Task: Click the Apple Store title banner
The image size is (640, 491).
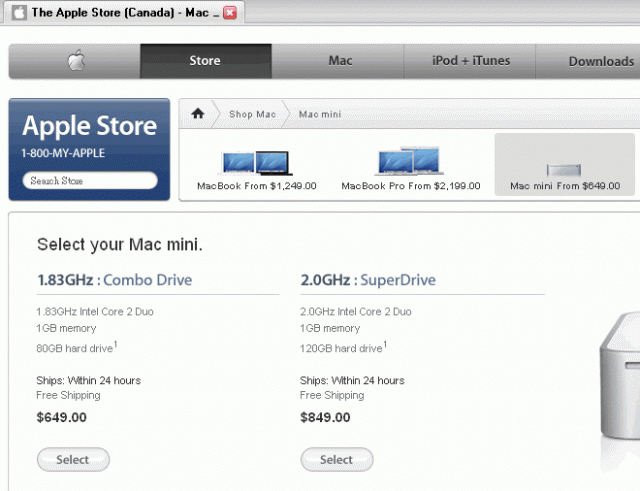Action: click(89, 125)
